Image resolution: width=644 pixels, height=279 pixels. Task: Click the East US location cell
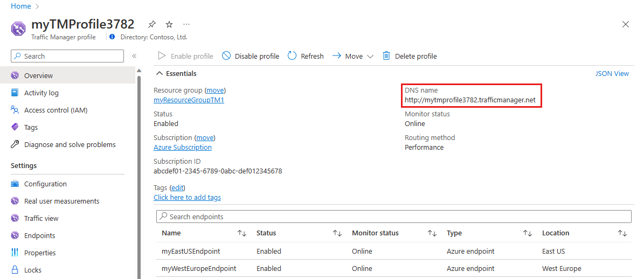(553, 251)
